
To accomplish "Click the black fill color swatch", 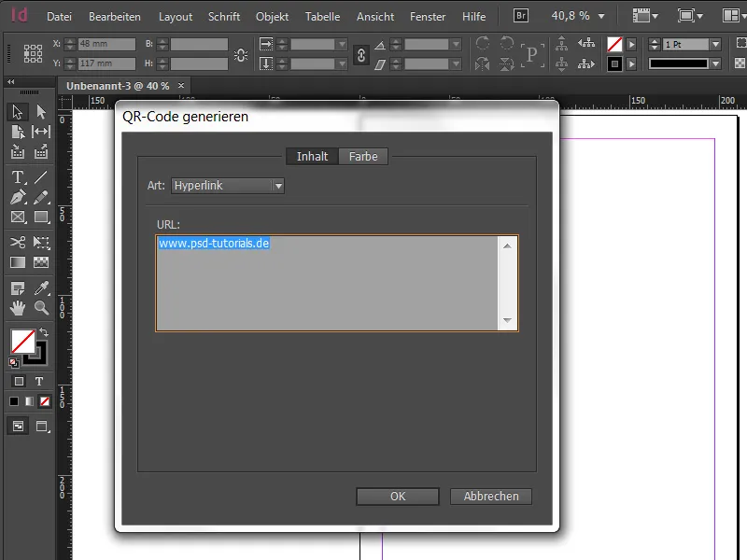I will click(13, 401).
